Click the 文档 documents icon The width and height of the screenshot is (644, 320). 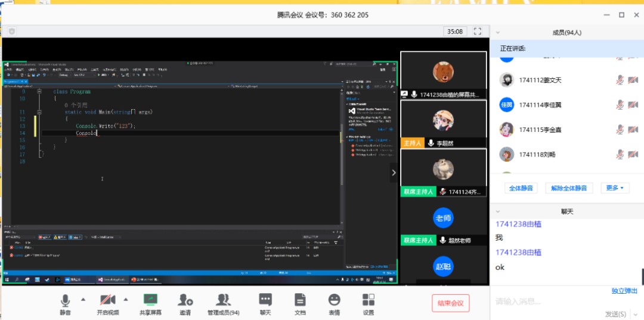[300, 300]
